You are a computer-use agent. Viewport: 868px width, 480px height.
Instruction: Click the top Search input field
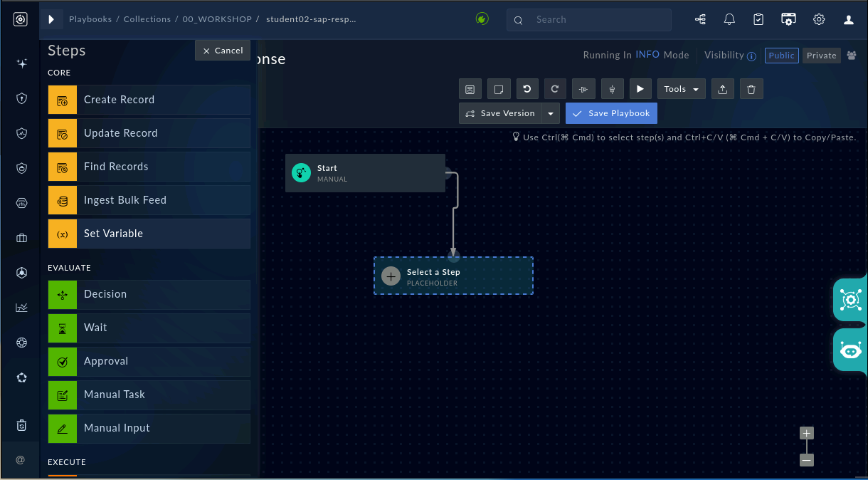(x=589, y=20)
